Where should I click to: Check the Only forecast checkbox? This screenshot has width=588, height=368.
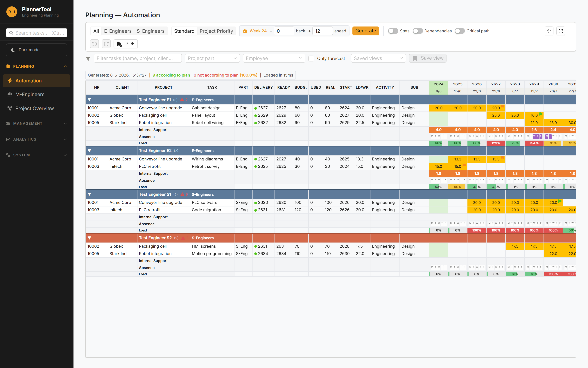point(311,58)
